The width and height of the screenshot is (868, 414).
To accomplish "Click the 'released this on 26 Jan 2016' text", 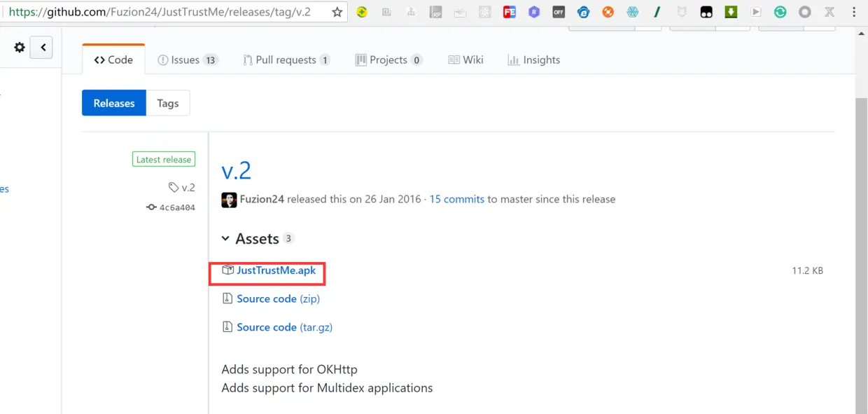I will [354, 199].
